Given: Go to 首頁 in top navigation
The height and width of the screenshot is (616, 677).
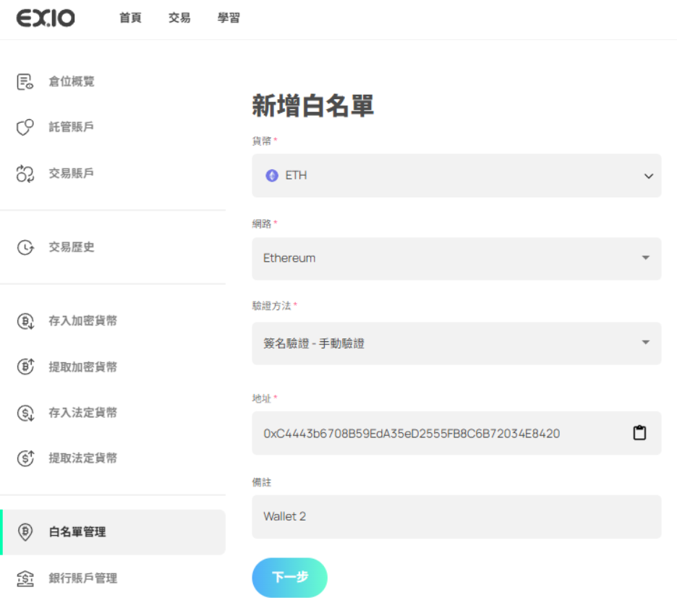Looking at the screenshot, I should [x=130, y=19].
